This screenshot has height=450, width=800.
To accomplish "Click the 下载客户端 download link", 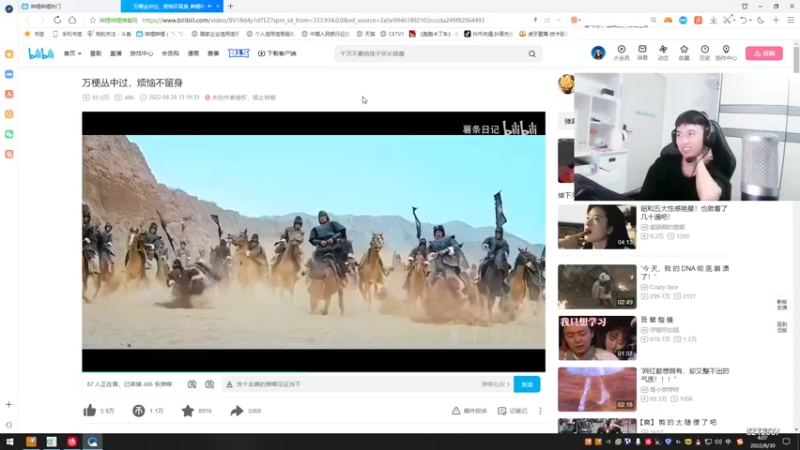I will click(x=277, y=53).
